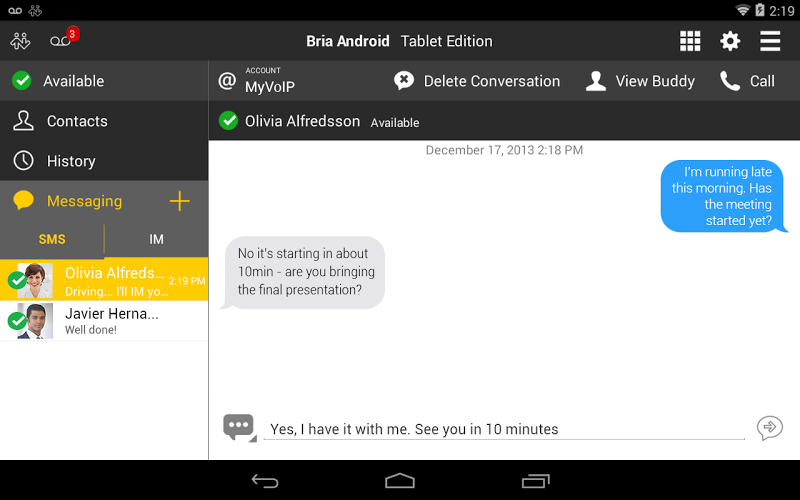Click the Delete Conversation X bubble icon
800x500 pixels.
[404, 81]
